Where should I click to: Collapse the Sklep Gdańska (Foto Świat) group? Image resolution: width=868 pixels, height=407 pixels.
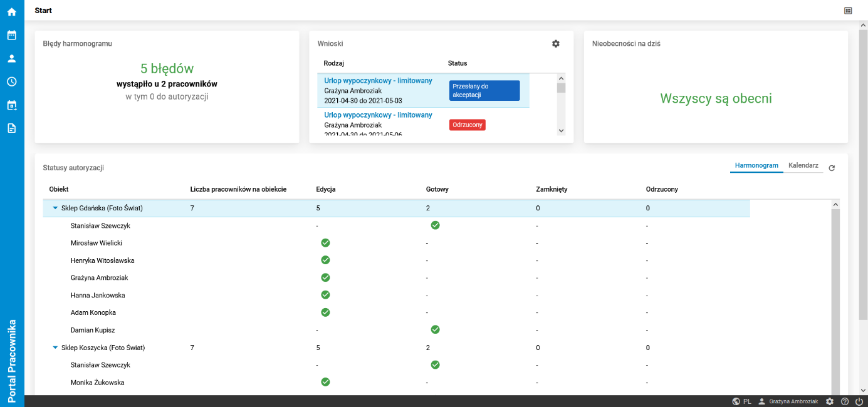click(x=55, y=208)
